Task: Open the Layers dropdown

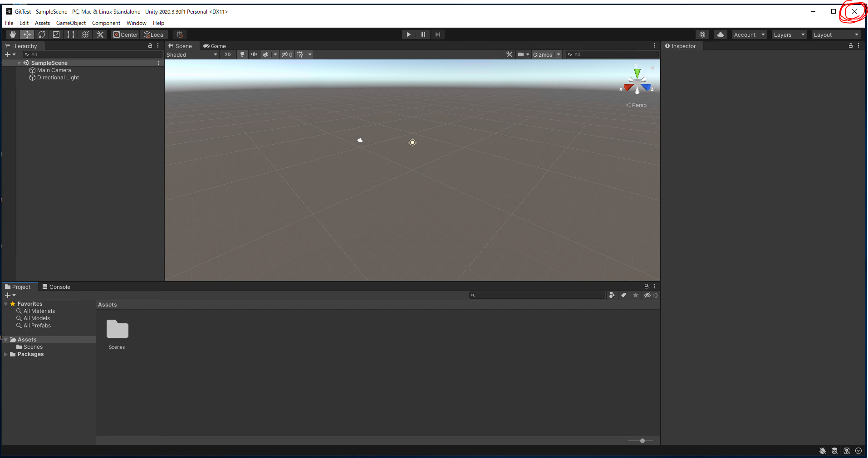Action: point(788,34)
